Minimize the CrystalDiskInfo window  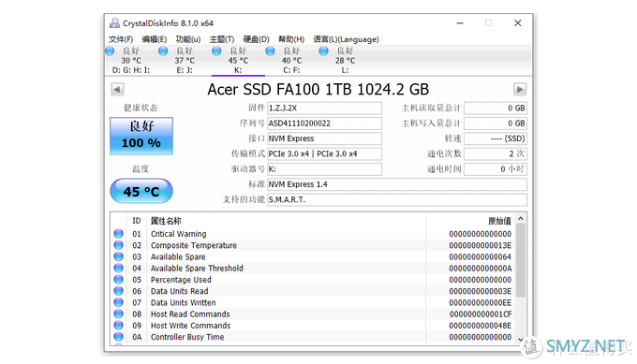pos(459,23)
